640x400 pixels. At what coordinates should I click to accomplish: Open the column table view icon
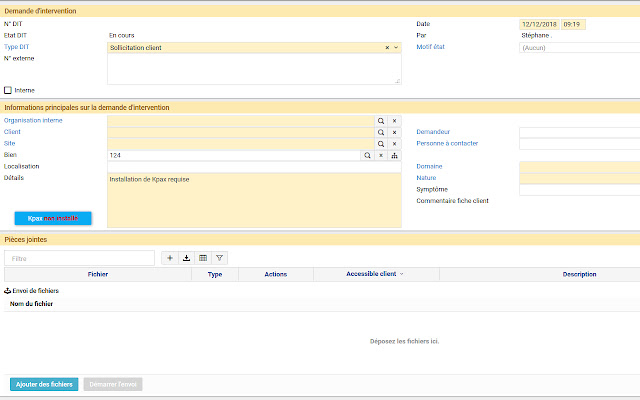(203, 258)
